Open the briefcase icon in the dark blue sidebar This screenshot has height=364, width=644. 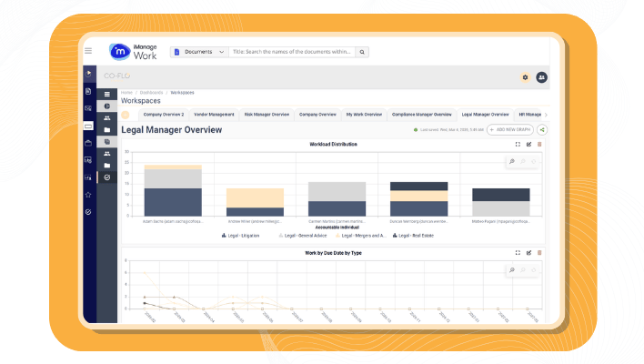(x=88, y=143)
